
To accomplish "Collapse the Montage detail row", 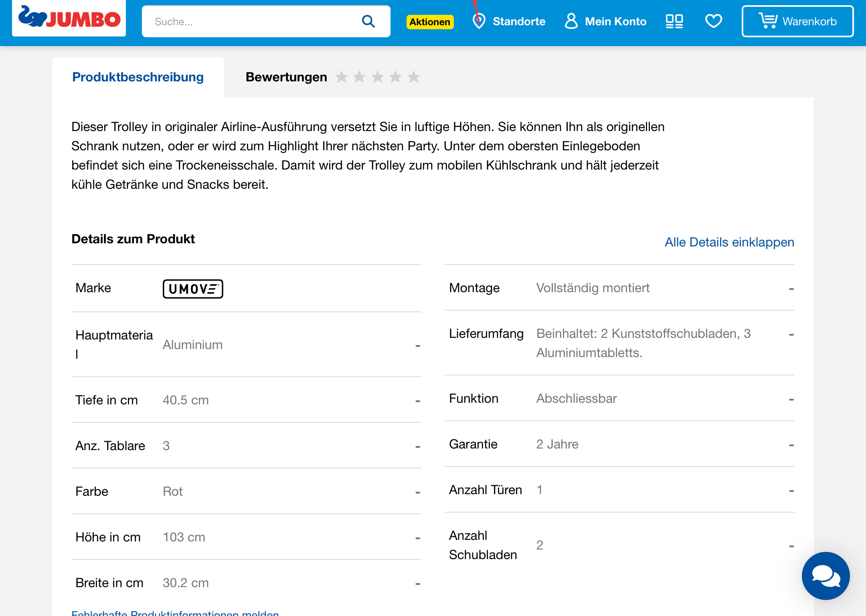I will tap(791, 289).
